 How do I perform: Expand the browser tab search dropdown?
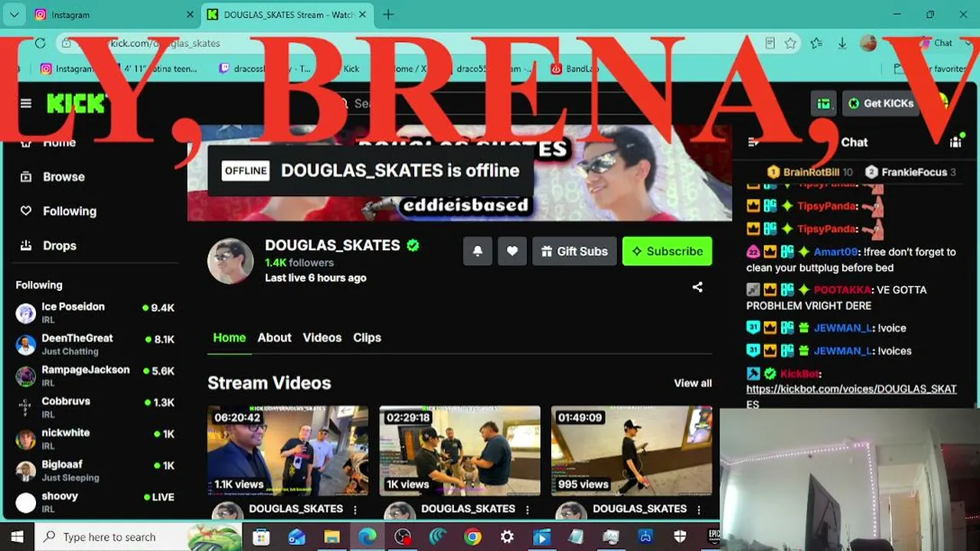click(14, 15)
